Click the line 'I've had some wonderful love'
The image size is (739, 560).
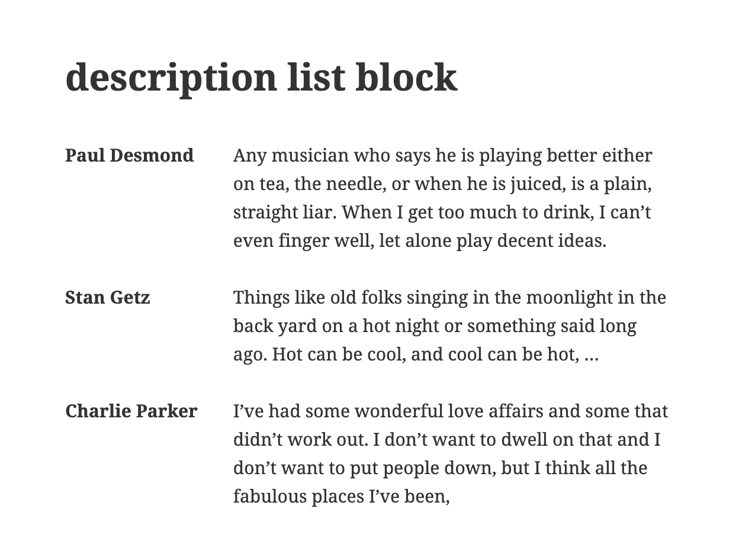click(x=451, y=411)
